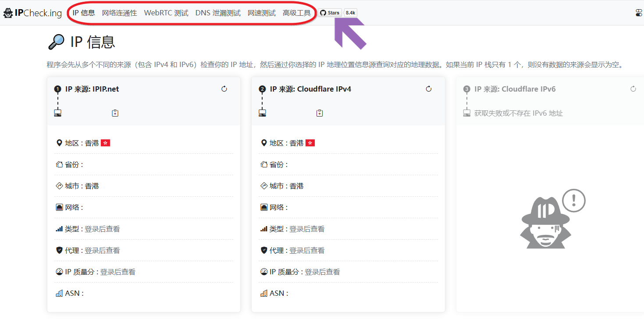
Task: Click ASN buildings icon in IPIP.net card
Action: pos(59,293)
